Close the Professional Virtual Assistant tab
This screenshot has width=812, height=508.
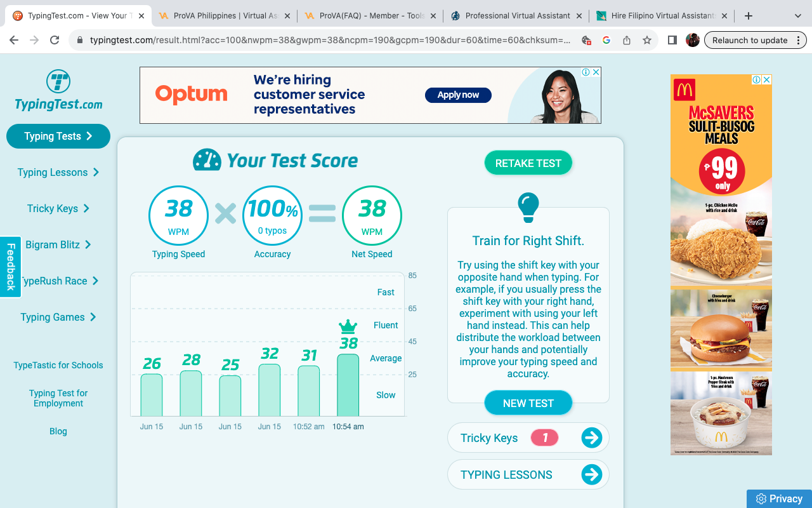[x=579, y=16]
